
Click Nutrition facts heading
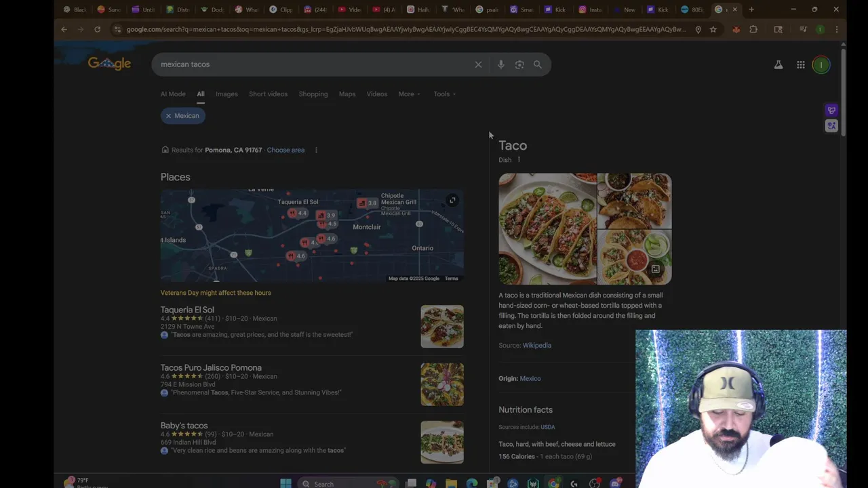tap(526, 410)
